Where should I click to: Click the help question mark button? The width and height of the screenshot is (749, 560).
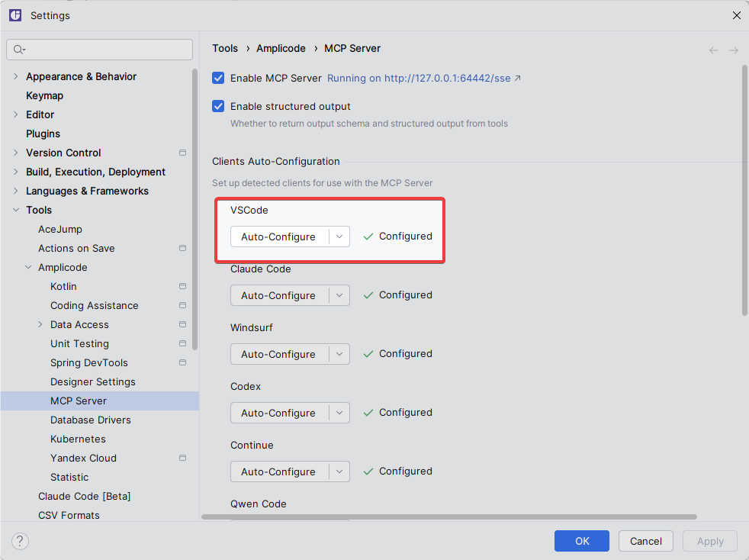pyautogui.click(x=20, y=542)
